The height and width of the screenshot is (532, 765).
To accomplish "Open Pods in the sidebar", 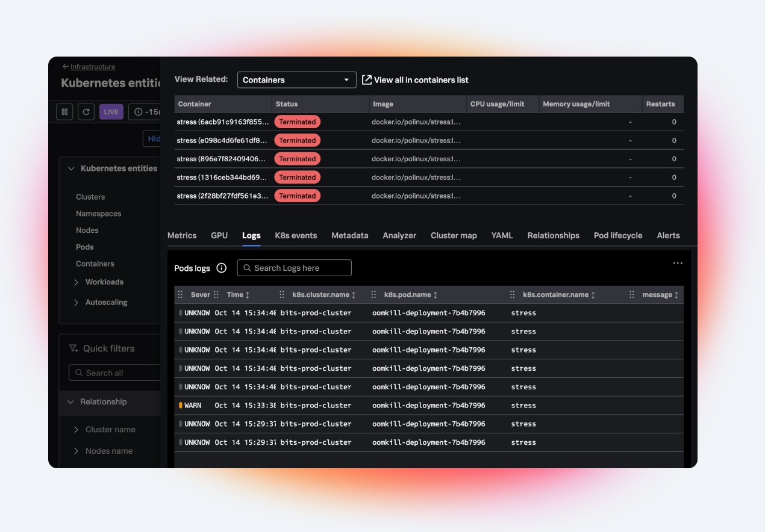I will point(85,247).
